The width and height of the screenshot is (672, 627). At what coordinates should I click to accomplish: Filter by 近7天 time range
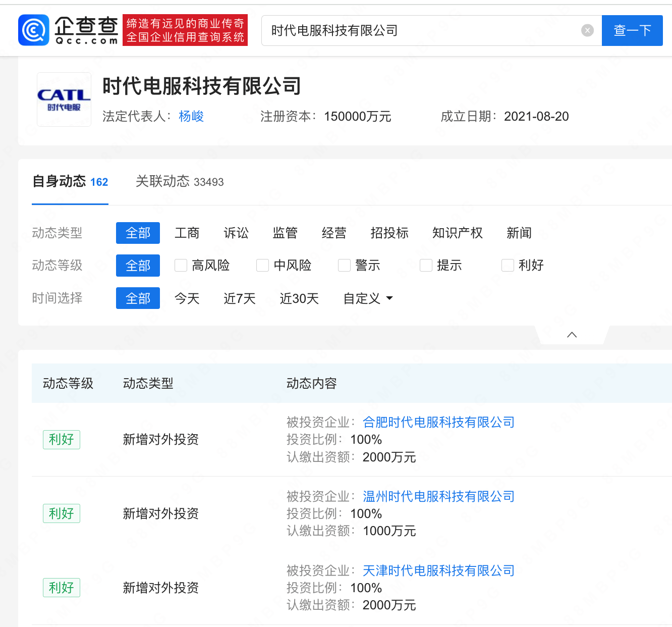click(240, 298)
